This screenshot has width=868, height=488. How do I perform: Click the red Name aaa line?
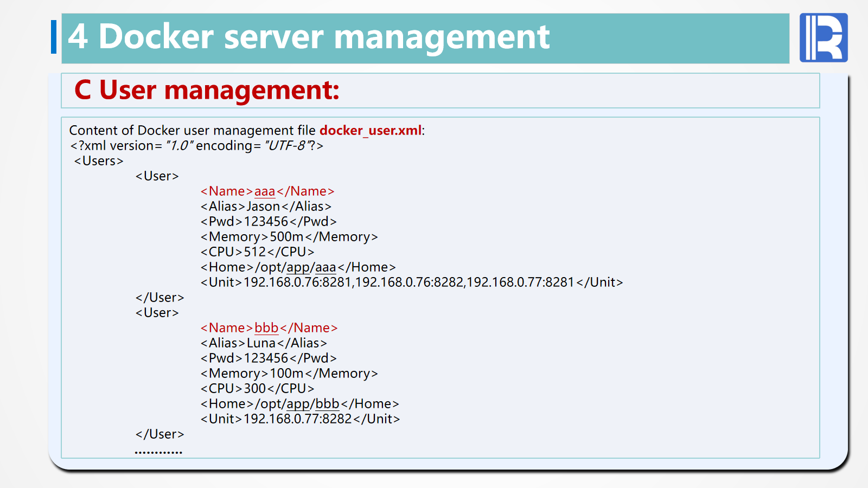267,191
